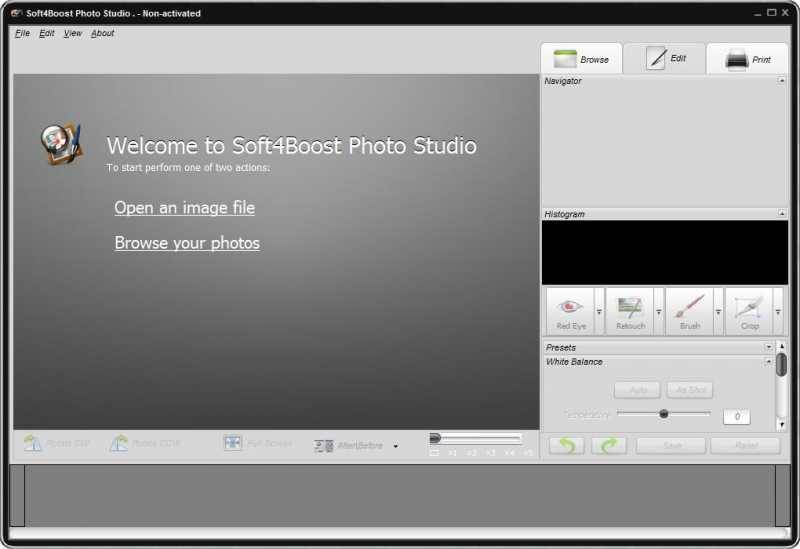Open the Edit menu
The image size is (800, 549).
46,33
